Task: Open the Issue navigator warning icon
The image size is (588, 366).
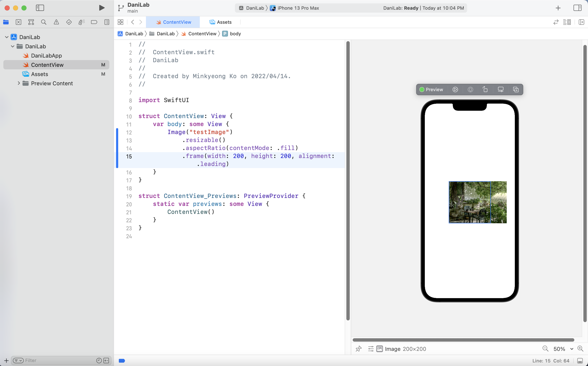Action: point(56,22)
